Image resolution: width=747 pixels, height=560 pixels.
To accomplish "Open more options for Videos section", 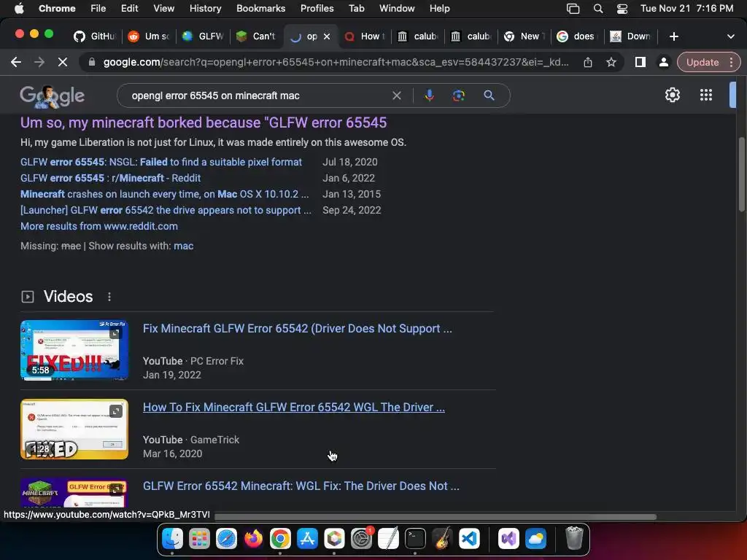I will tap(109, 297).
